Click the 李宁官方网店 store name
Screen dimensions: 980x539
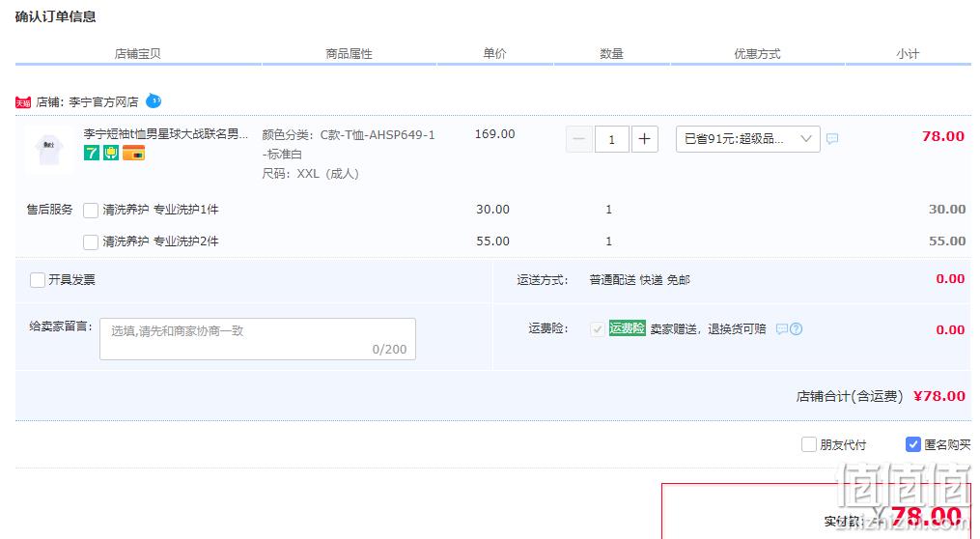103,102
